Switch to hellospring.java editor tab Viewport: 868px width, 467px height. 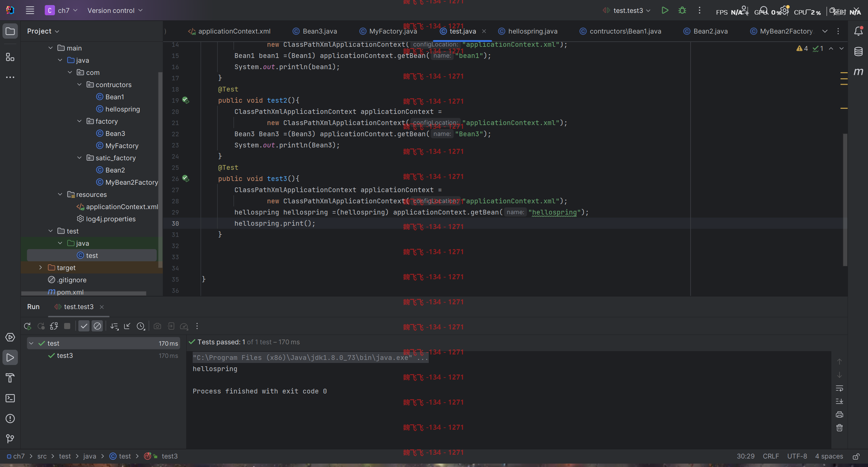tap(528, 31)
